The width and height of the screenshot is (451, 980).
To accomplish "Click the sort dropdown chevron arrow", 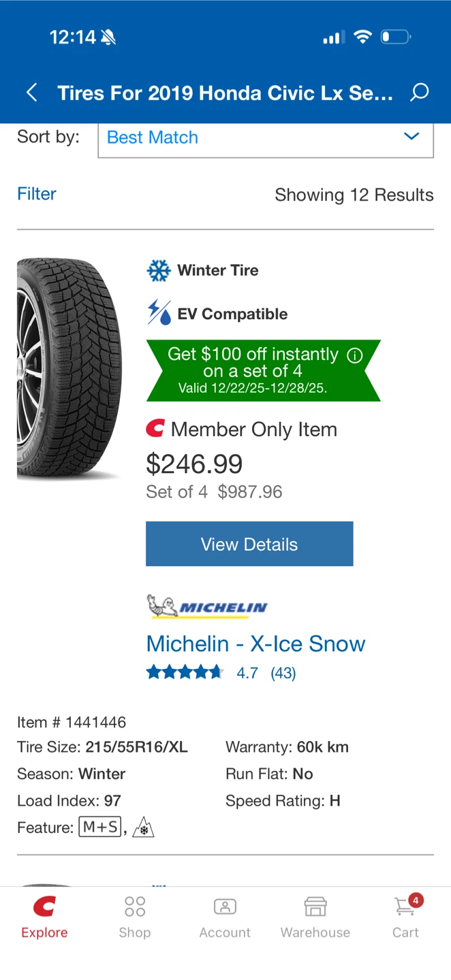I will click(411, 137).
